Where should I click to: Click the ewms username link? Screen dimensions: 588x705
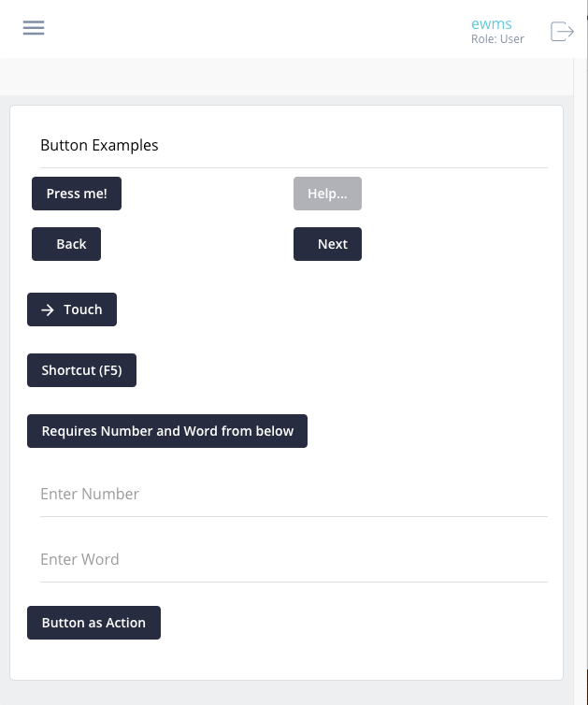[x=492, y=23]
